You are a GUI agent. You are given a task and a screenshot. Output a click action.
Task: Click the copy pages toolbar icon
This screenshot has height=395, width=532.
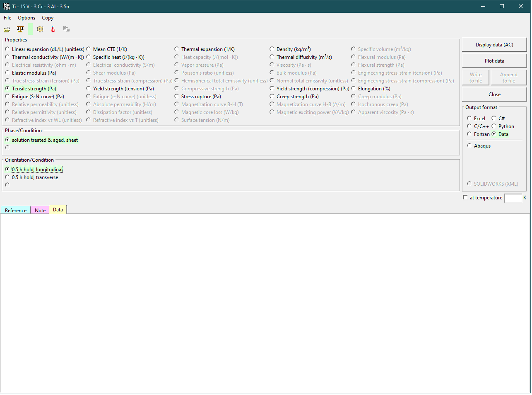click(x=66, y=29)
